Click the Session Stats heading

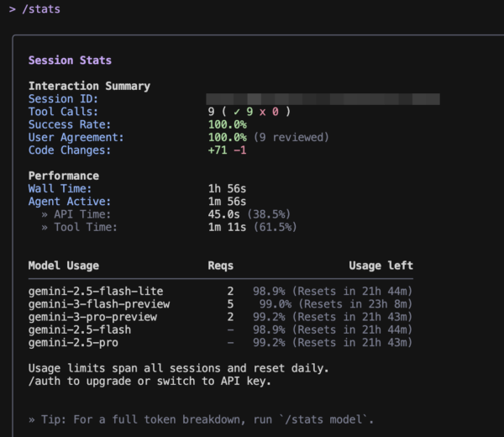(70, 61)
